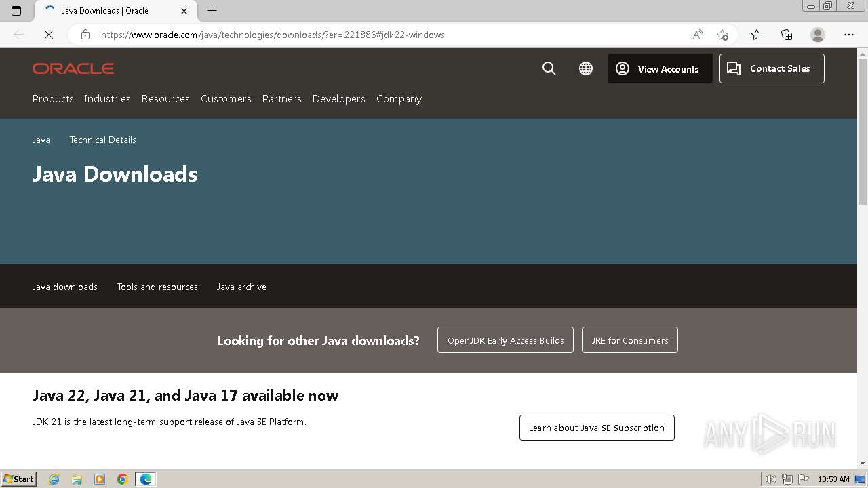Select the Java downloads tab
The height and width of the screenshot is (488, 868).
point(64,287)
